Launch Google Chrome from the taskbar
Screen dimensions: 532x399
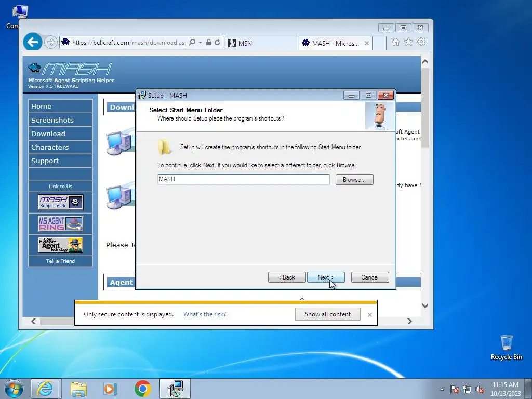(142, 389)
